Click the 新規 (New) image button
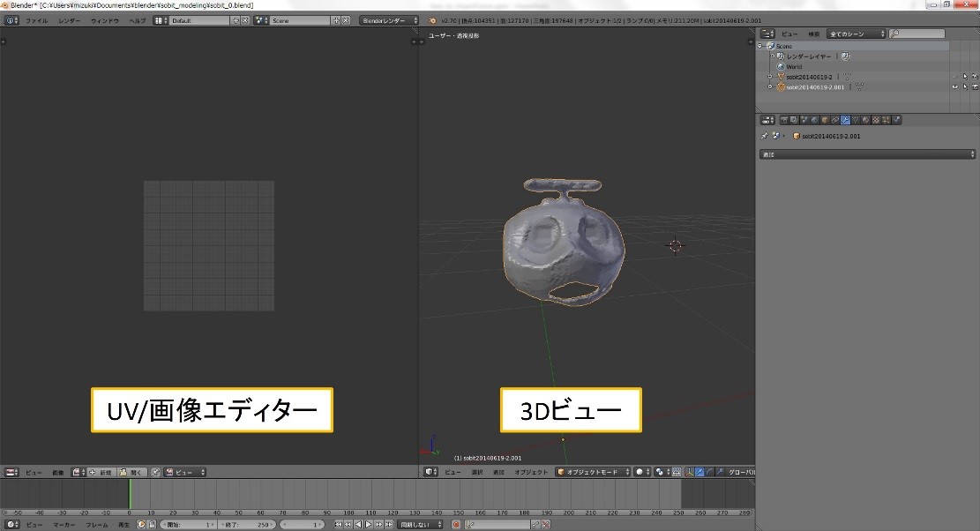Image resolution: width=980 pixels, height=531 pixels. point(101,472)
